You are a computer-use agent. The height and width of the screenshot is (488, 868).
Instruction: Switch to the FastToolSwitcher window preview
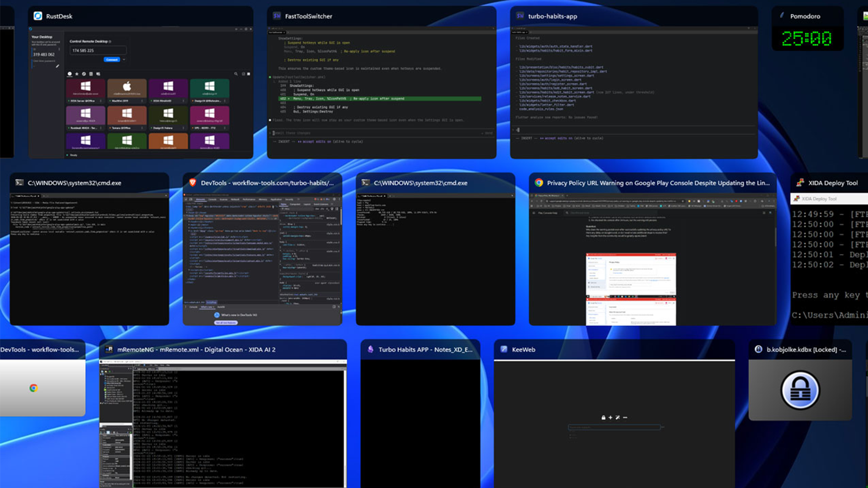(382, 92)
